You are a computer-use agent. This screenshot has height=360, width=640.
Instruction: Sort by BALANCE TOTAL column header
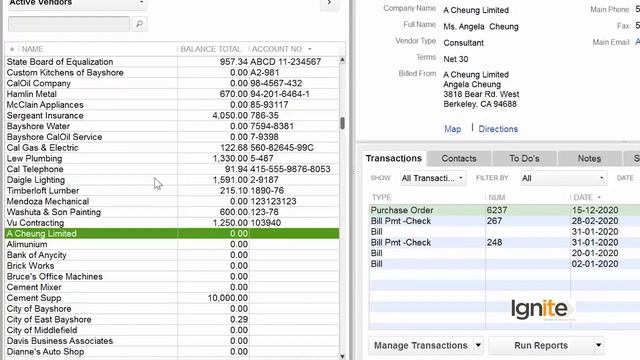tap(211, 49)
